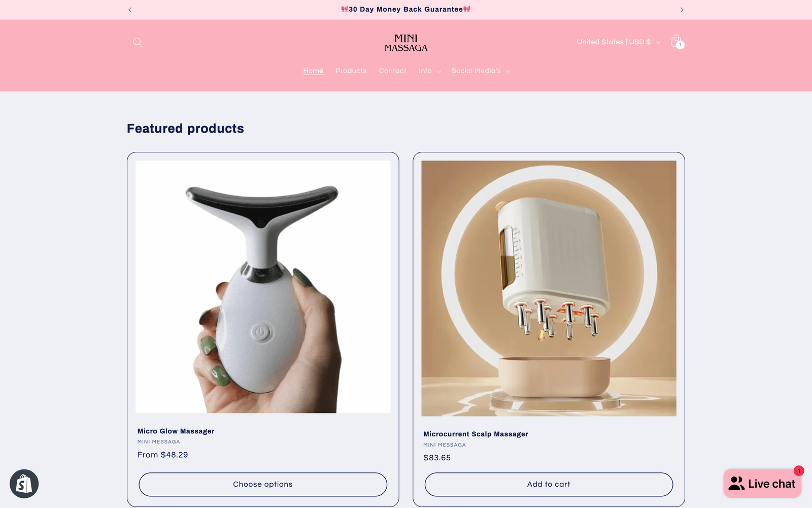Open the Microcurrent Scalp Massager product image
The height and width of the screenshot is (508, 812).
(549, 289)
